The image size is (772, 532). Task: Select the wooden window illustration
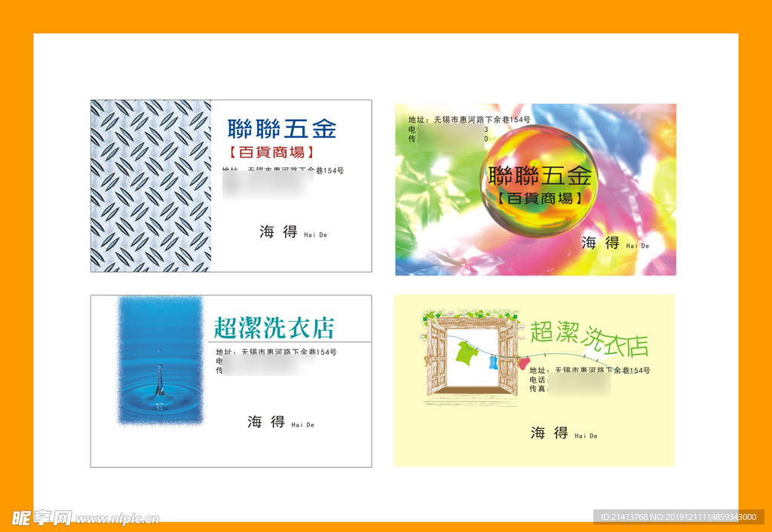pyautogui.click(x=471, y=358)
